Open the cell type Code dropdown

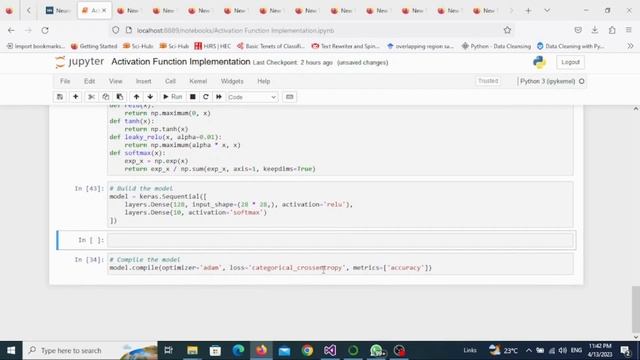click(x=252, y=97)
